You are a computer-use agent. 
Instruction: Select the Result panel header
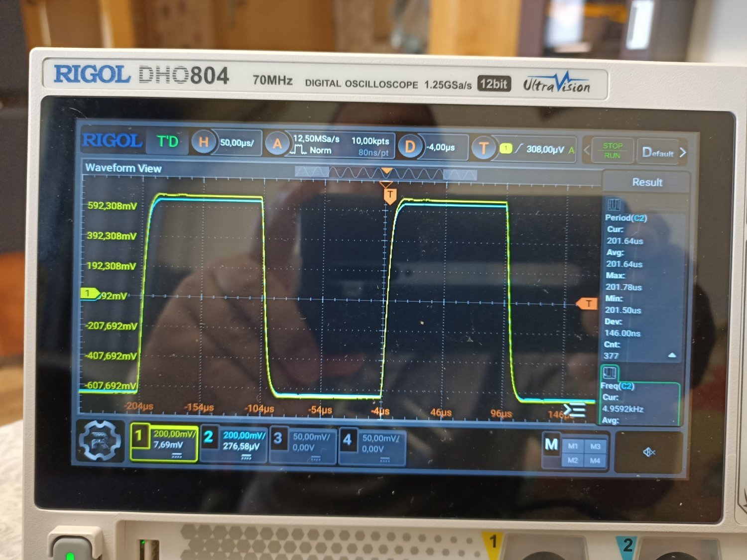pos(646,182)
